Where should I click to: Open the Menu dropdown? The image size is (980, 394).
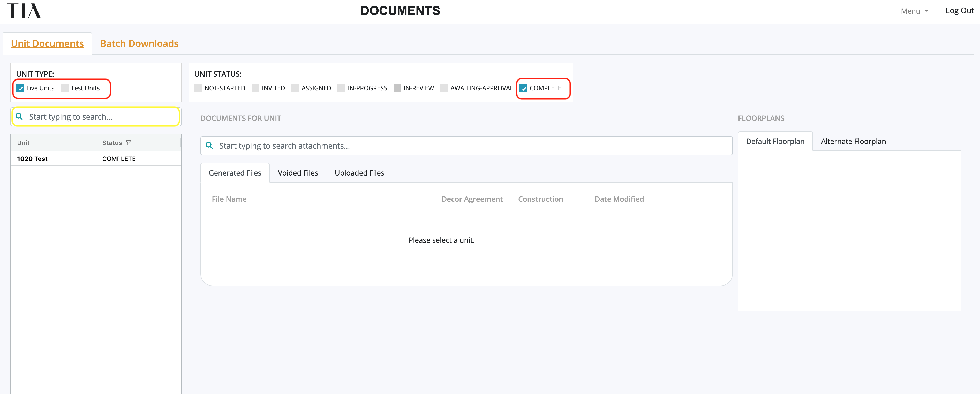click(x=914, y=11)
